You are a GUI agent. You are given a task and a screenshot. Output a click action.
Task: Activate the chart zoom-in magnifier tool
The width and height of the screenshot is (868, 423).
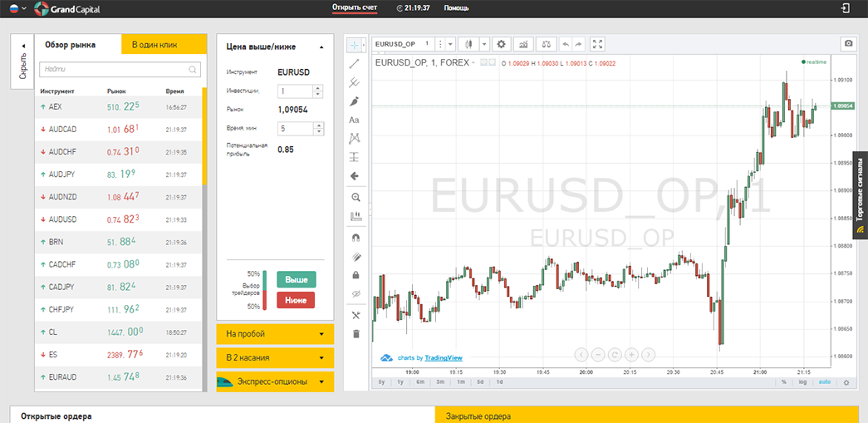(x=356, y=197)
